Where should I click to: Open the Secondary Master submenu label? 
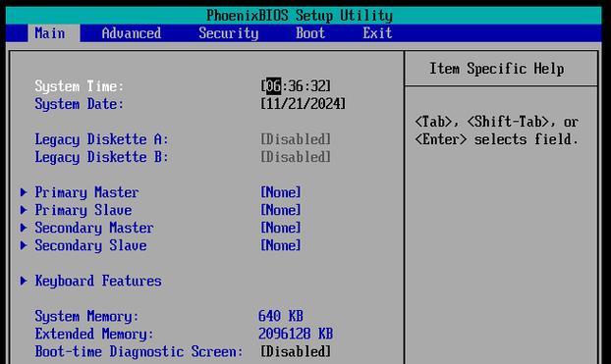coord(94,228)
